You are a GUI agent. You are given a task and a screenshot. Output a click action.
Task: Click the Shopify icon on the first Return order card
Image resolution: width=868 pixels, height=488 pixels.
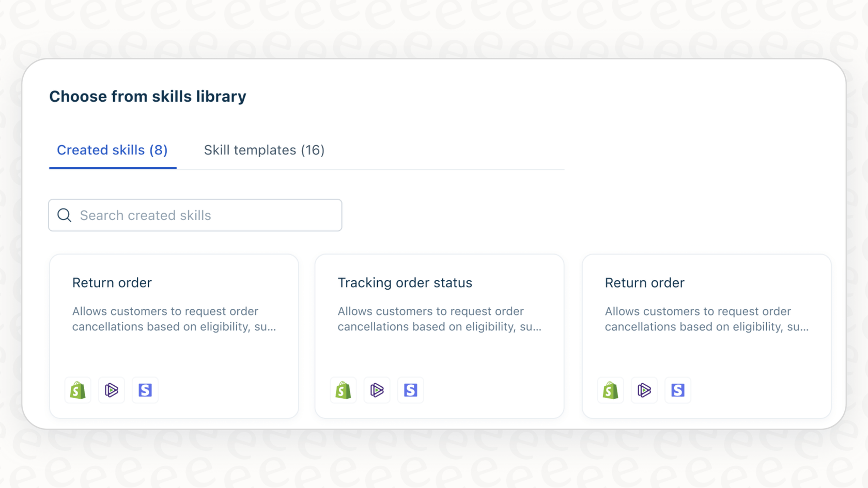(x=78, y=390)
